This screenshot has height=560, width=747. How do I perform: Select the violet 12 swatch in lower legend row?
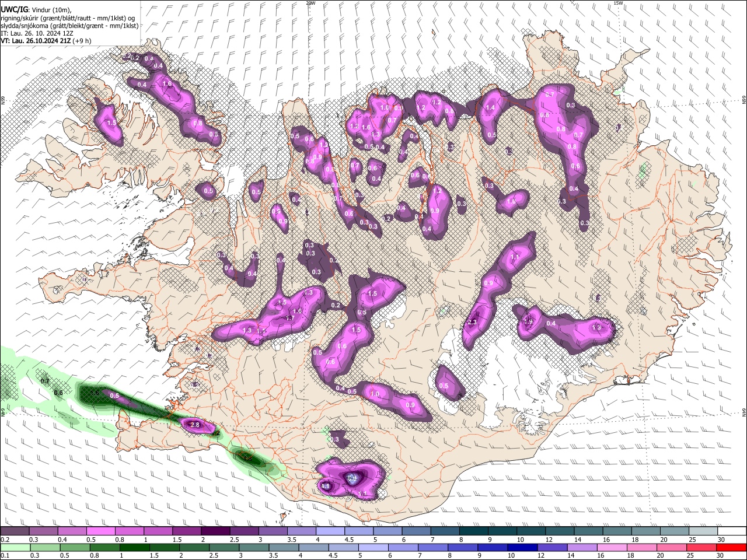pyautogui.click(x=552, y=547)
